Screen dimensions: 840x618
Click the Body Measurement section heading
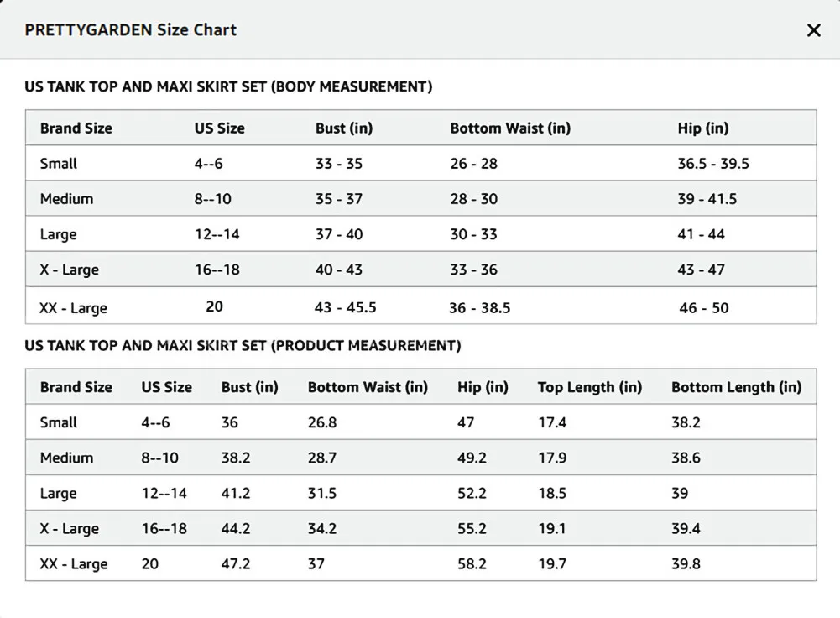pos(228,86)
